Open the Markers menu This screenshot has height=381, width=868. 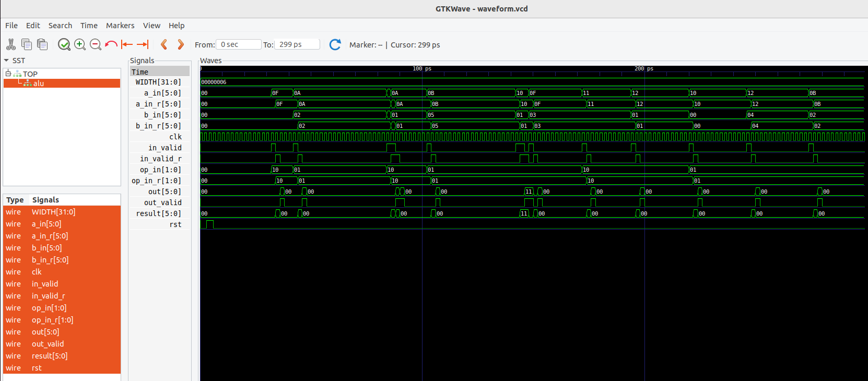tap(120, 26)
